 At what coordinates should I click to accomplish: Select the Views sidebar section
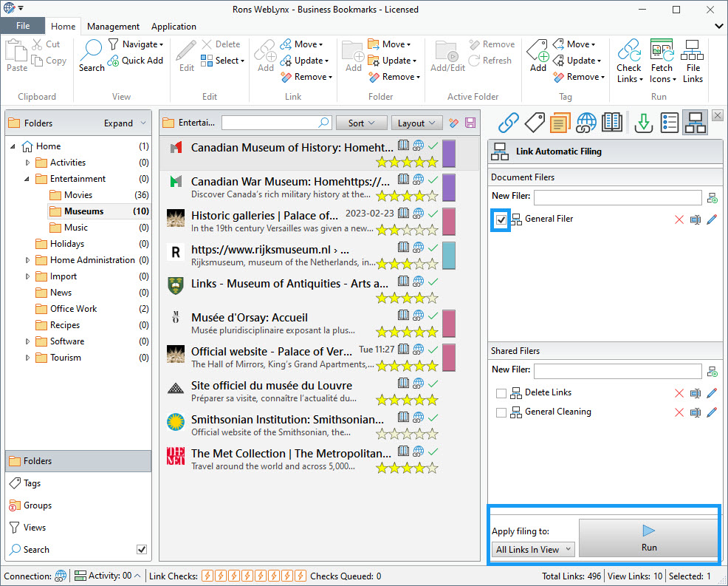coord(78,528)
